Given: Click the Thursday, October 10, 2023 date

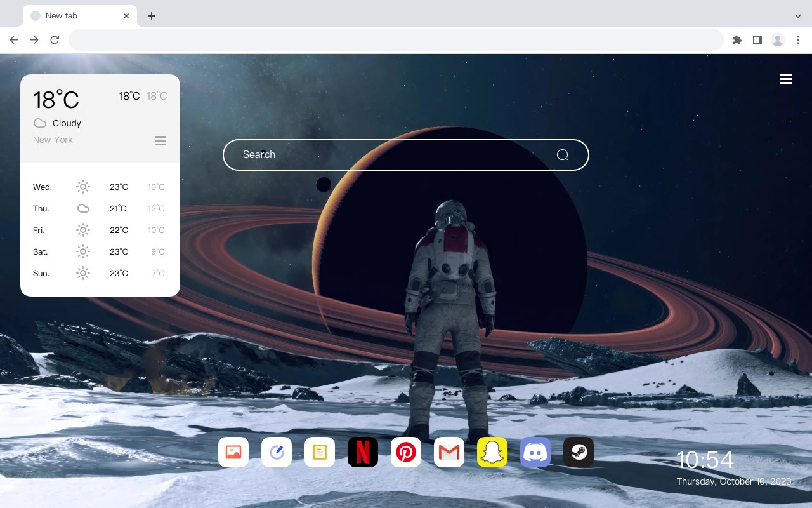Looking at the screenshot, I should (x=734, y=481).
